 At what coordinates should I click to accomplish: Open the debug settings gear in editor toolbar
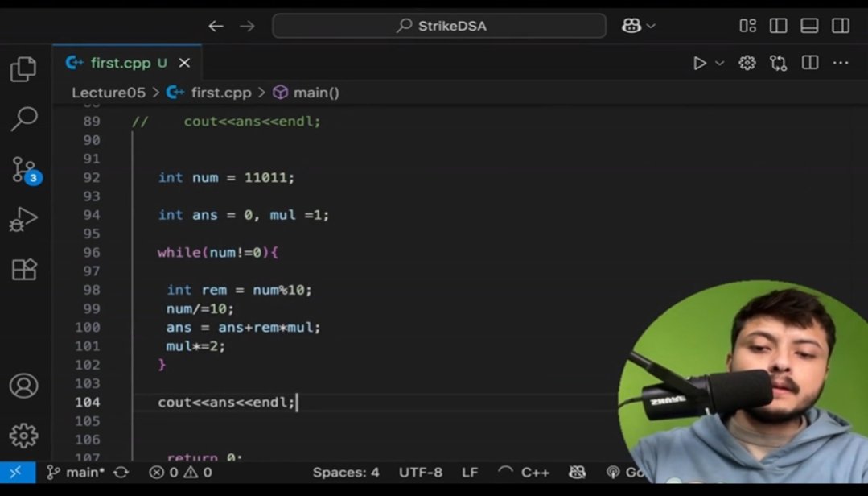747,63
